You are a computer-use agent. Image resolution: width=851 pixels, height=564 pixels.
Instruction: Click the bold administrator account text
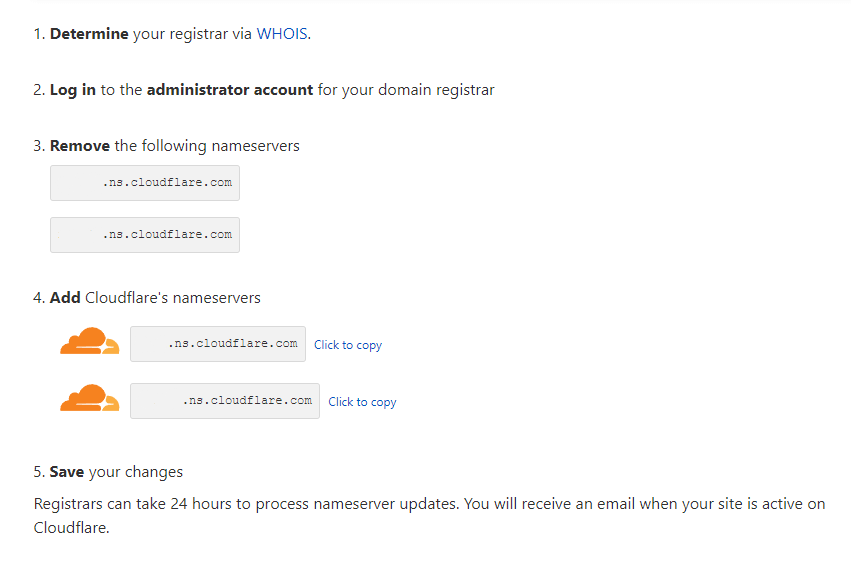coord(230,90)
